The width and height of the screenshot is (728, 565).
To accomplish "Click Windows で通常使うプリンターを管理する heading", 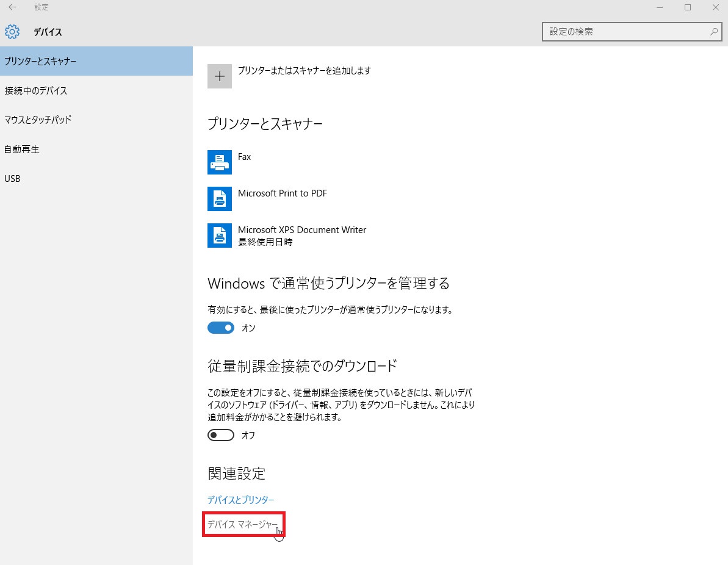I will pos(329,283).
